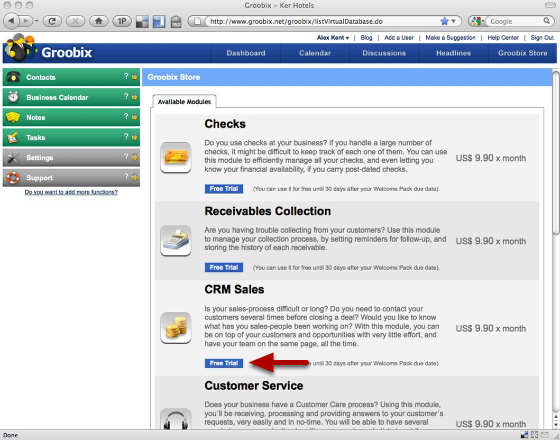Viewport: 560px width, 440px height.
Task: Open the Settings sidebar module
Action: [x=71, y=158]
